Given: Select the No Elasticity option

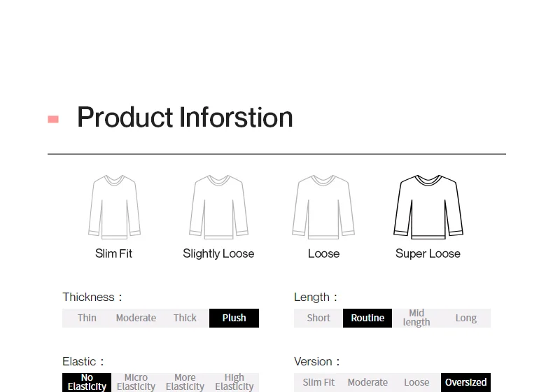Looking at the screenshot, I should pyautogui.click(x=87, y=382).
